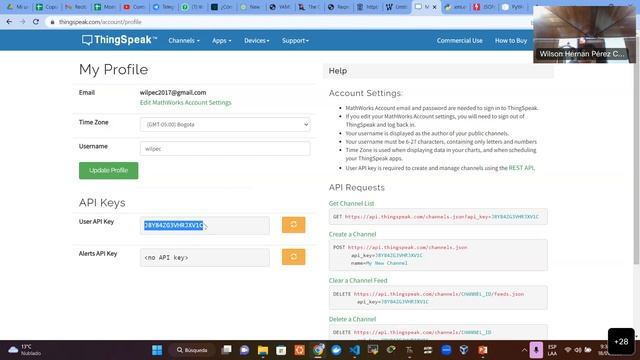Switch to the Telegram browser tab
The height and width of the screenshot is (360, 640).
tap(163, 7)
